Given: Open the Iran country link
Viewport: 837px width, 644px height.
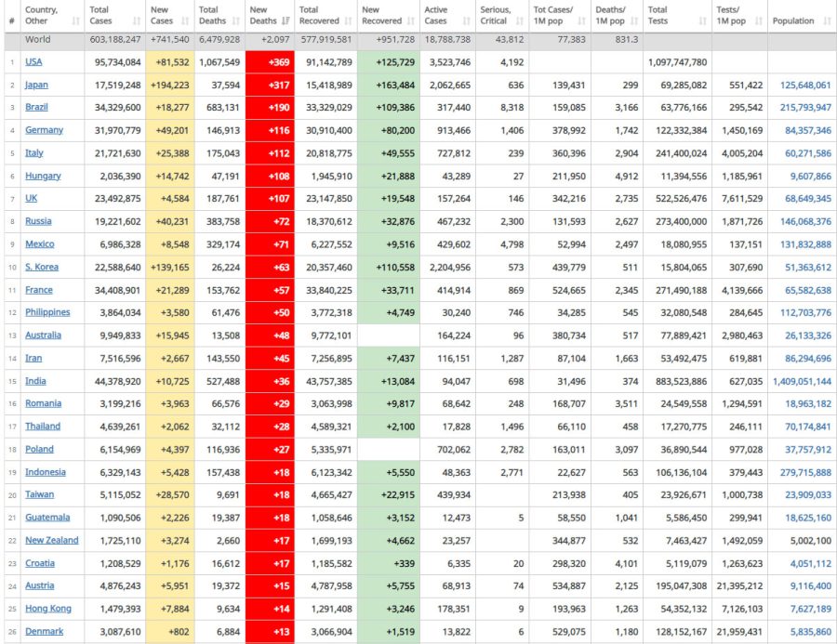Looking at the screenshot, I should pyautogui.click(x=33, y=359).
